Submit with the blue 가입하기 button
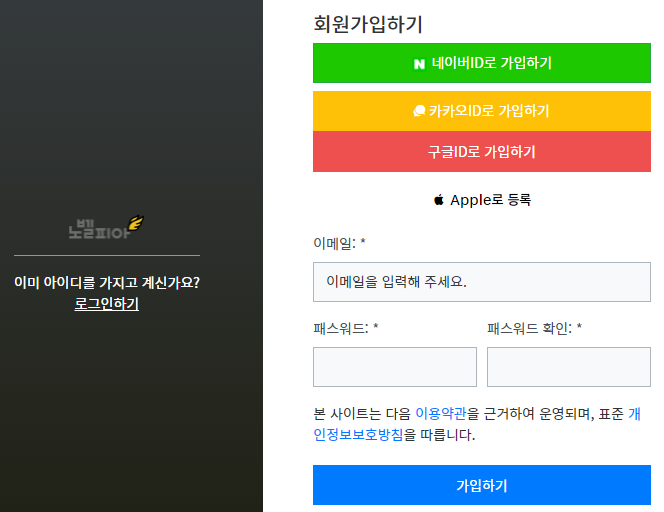The image size is (664, 512). tap(481, 485)
